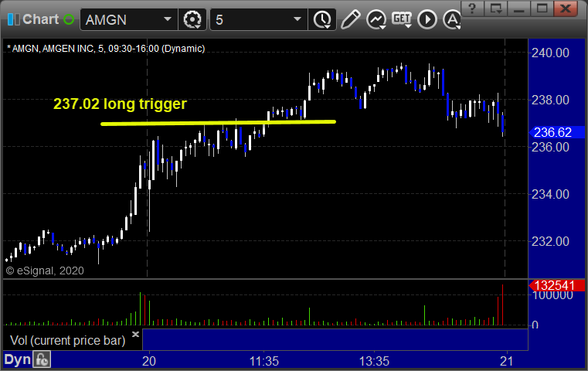Close the chart window

565,8
